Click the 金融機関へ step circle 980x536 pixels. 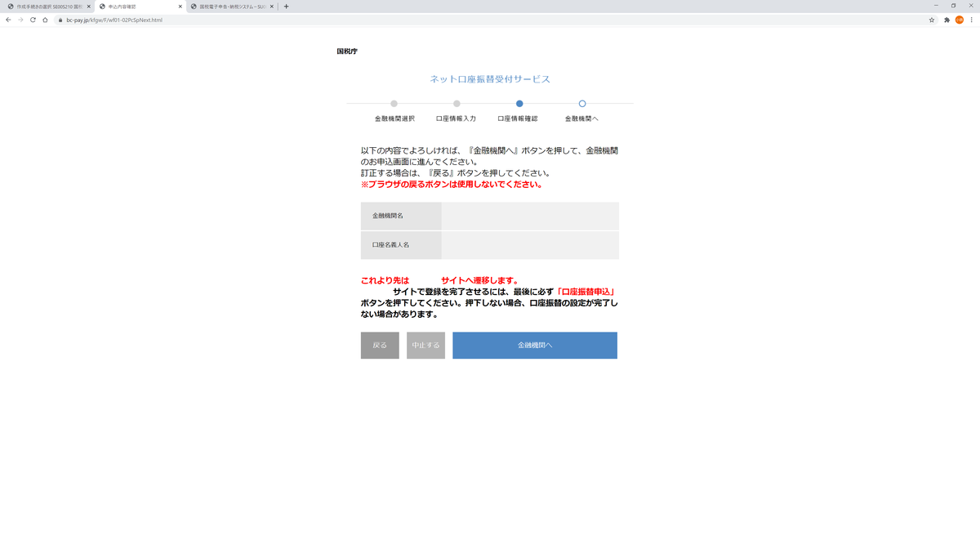582,104
